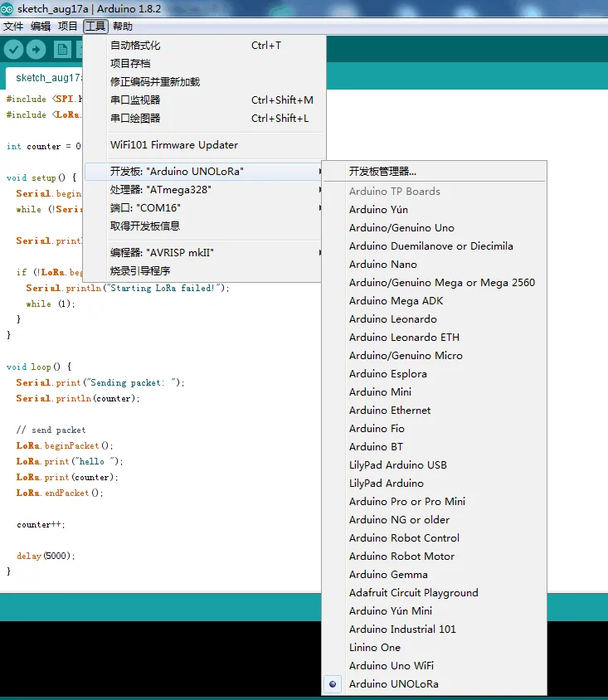Select Arduino/Genuino Uno board
This screenshot has width=608, height=700.
click(x=434, y=228)
